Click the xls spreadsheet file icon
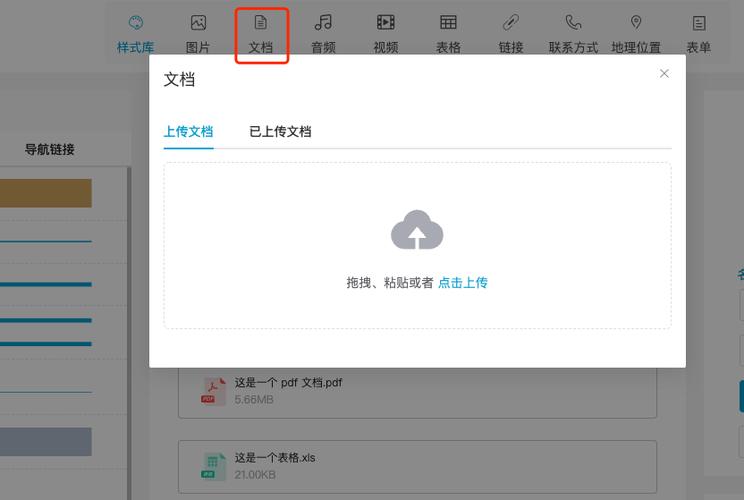The width and height of the screenshot is (744, 500). [213, 466]
